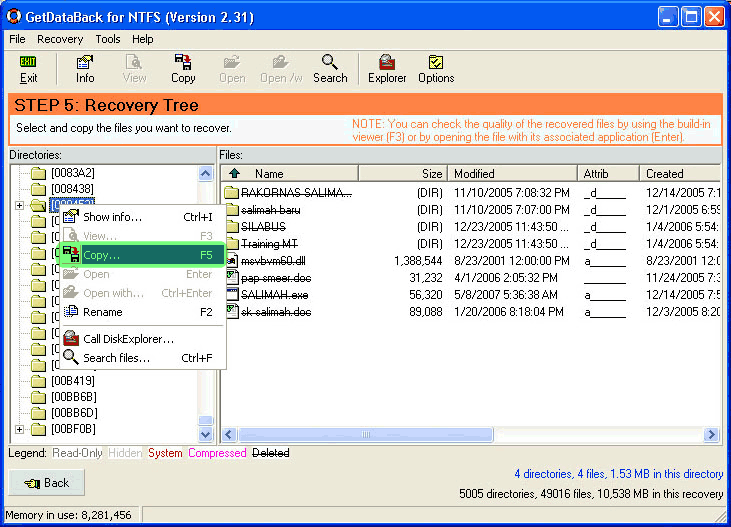Click horizontal scrollbar left arrow
The width and height of the screenshot is (731, 527).
point(228,435)
